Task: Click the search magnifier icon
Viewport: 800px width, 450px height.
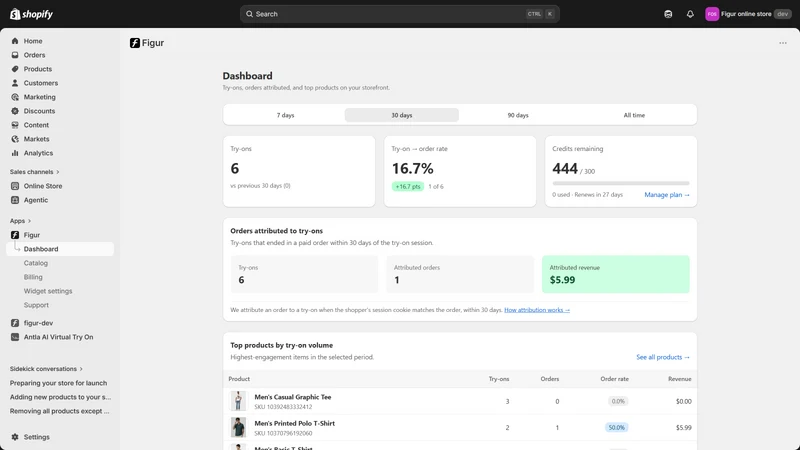Action: coord(249,14)
